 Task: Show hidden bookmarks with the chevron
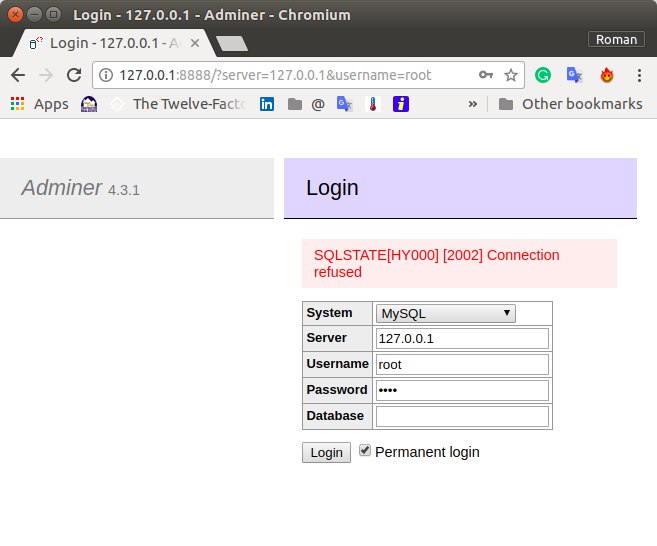pos(473,104)
